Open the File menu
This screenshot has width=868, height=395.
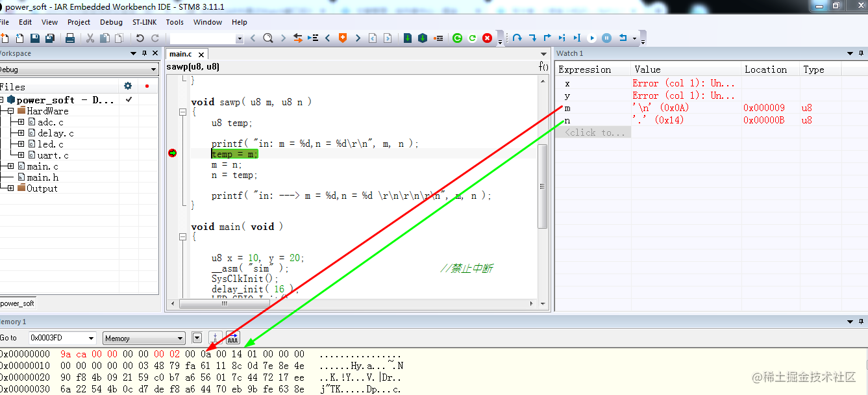coord(4,22)
